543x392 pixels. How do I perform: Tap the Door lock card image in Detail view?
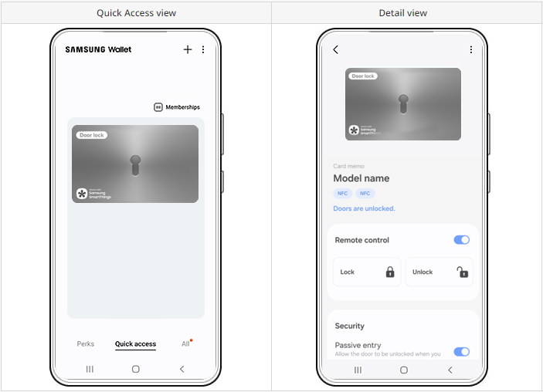pyautogui.click(x=402, y=104)
